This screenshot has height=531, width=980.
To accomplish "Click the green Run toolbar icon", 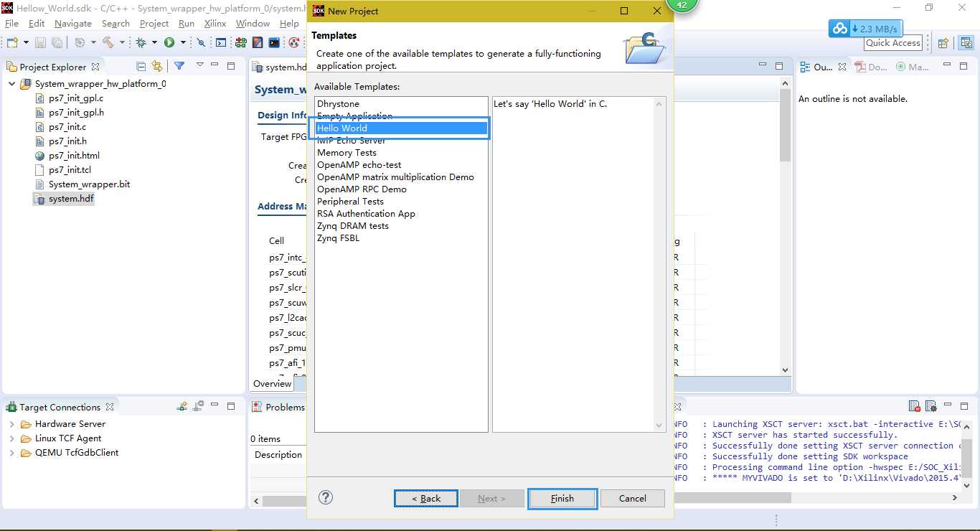I will tap(169, 43).
